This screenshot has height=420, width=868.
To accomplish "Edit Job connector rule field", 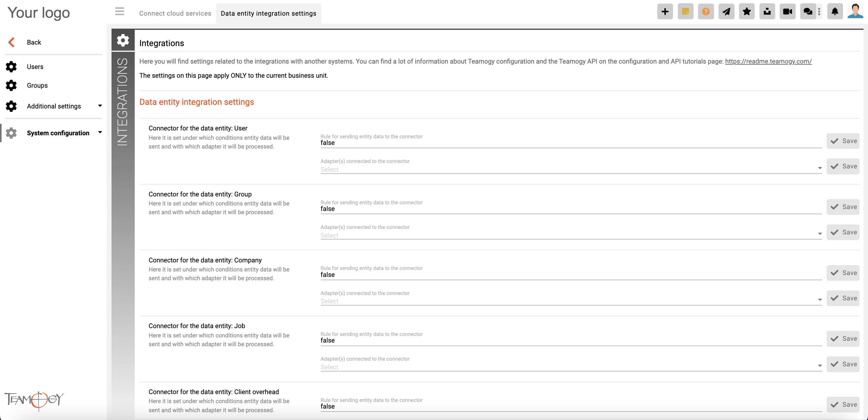I will (x=571, y=340).
